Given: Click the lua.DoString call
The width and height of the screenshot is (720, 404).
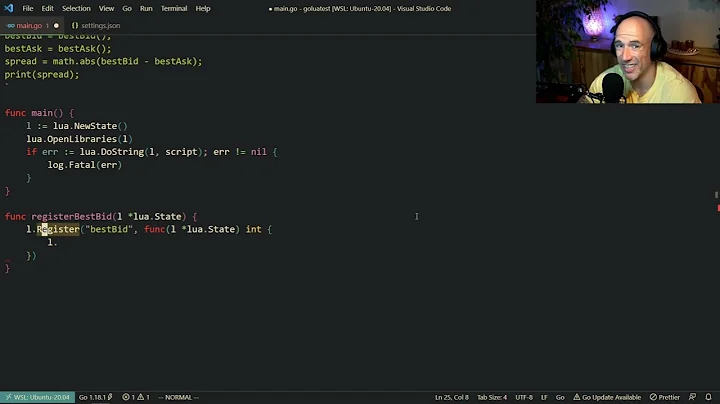Looking at the screenshot, I should point(112,152).
